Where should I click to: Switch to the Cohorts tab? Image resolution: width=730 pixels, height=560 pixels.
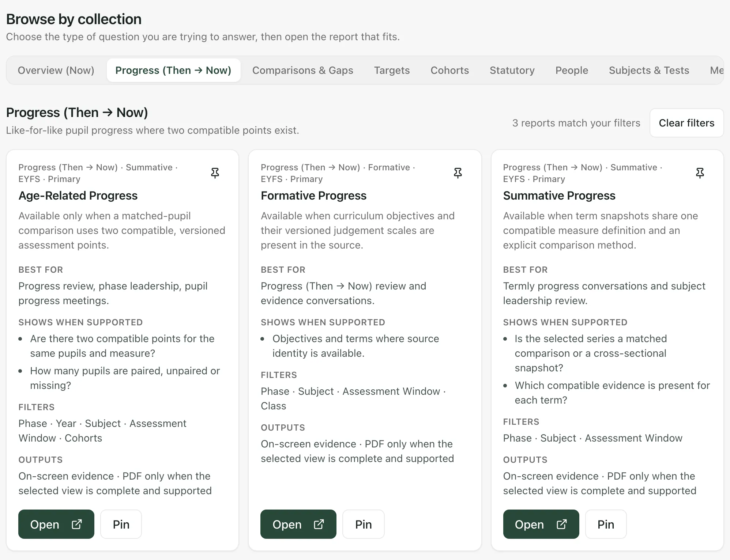pyautogui.click(x=449, y=70)
